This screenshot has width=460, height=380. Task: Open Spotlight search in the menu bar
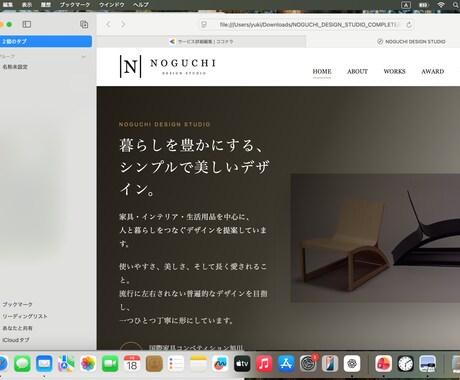[x=456, y=5]
